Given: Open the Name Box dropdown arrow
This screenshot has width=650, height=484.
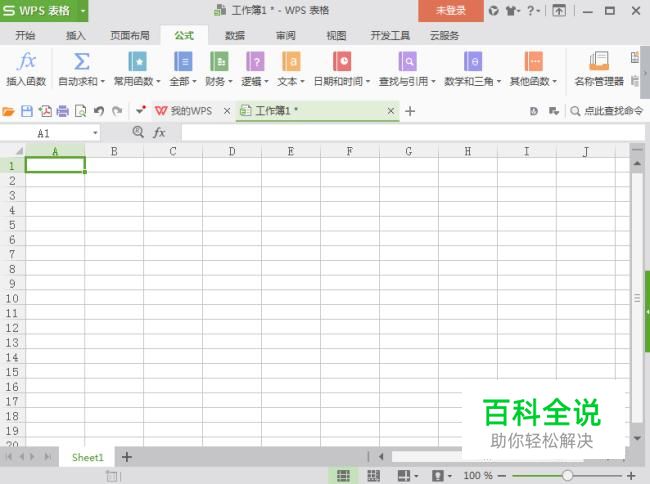Looking at the screenshot, I should [x=95, y=132].
